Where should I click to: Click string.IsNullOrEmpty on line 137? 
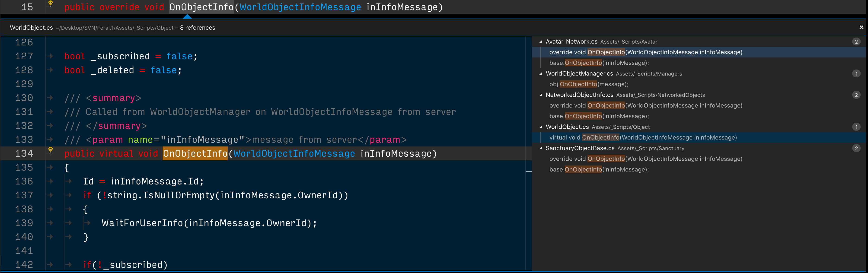point(161,196)
